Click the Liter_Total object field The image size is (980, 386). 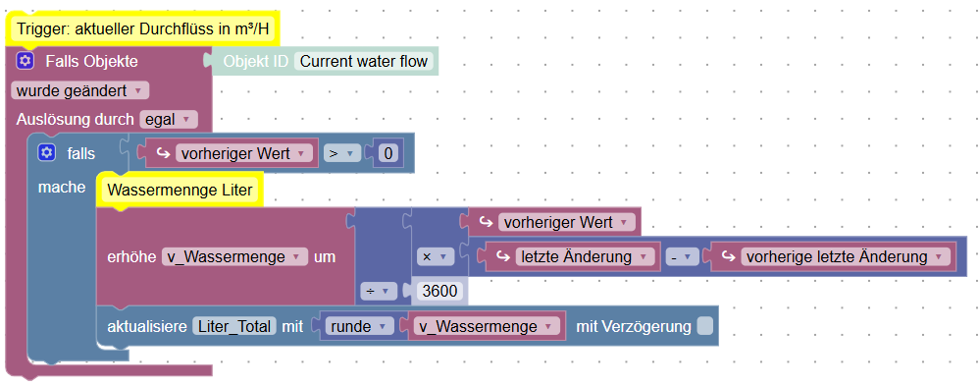pyautogui.click(x=234, y=326)
